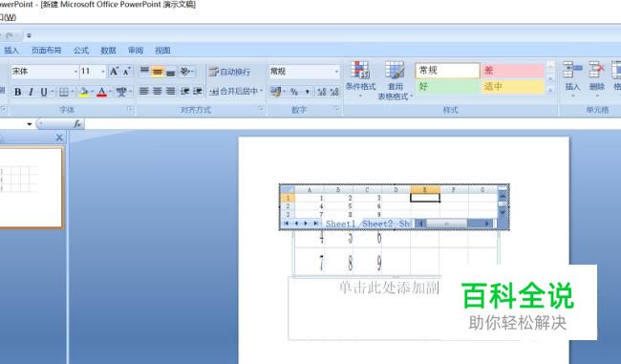Open the 合并后居中 dropdown arrow

262,91
